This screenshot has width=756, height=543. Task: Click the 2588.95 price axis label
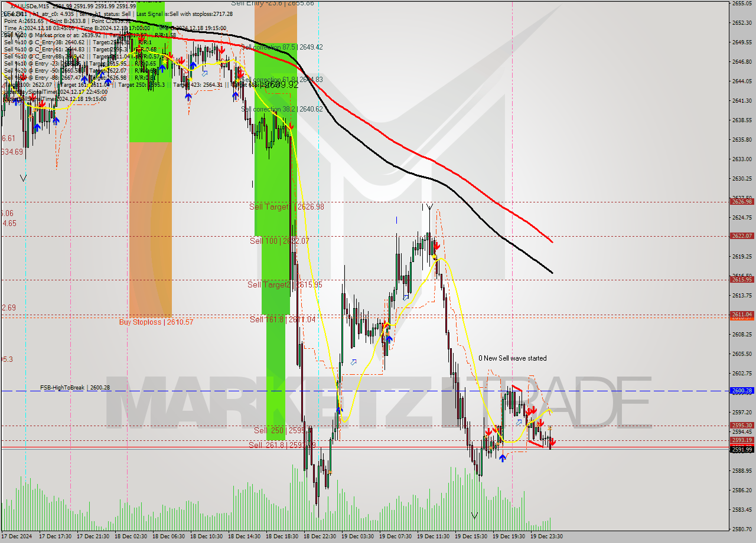[x=742, y=471]
